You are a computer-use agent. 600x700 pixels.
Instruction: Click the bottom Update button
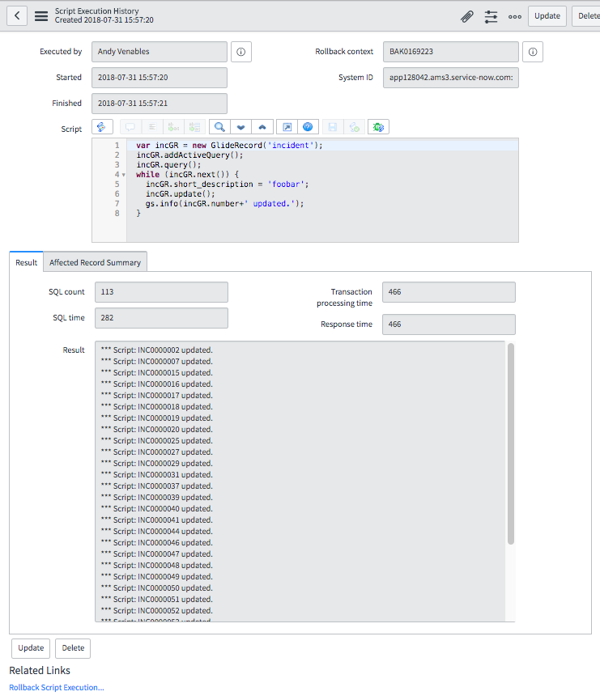pyautogui.click(x=31, y=648)
